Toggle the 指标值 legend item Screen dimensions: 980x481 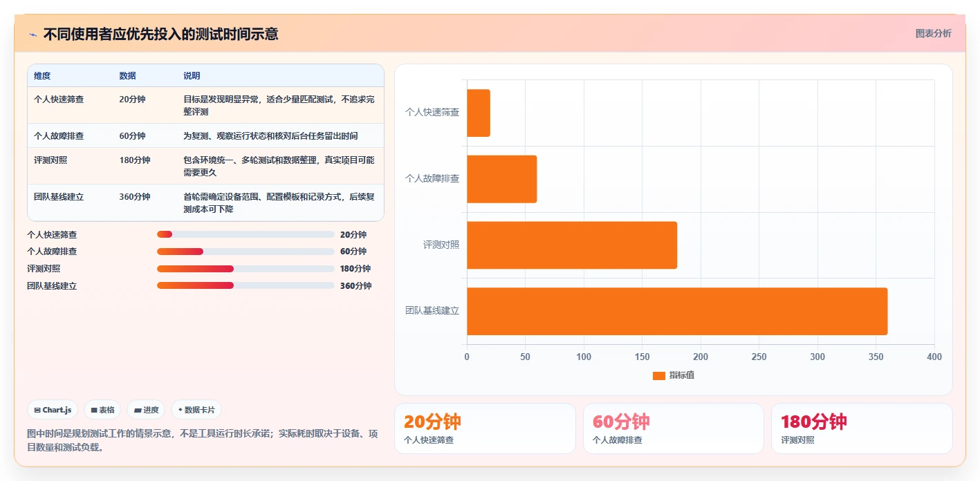click(x=674, y=375)
